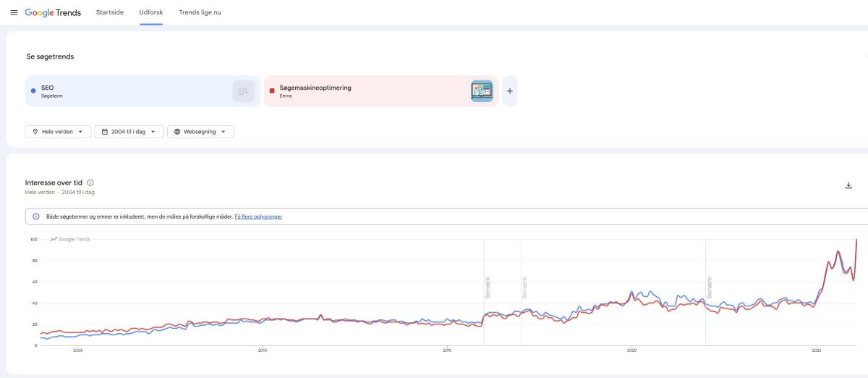Click the Søgemaskineoptimering topic thumbnail
Screen dimensions: 868x378
[482, 91]
